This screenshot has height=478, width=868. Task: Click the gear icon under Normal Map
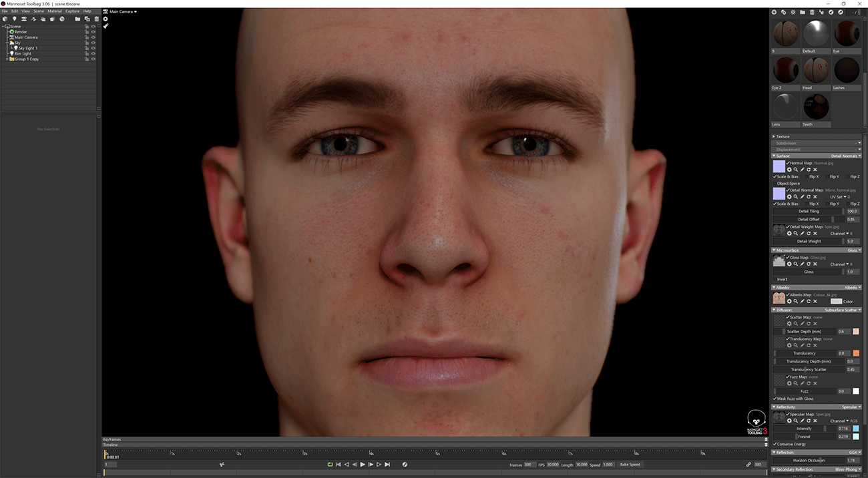789,170
